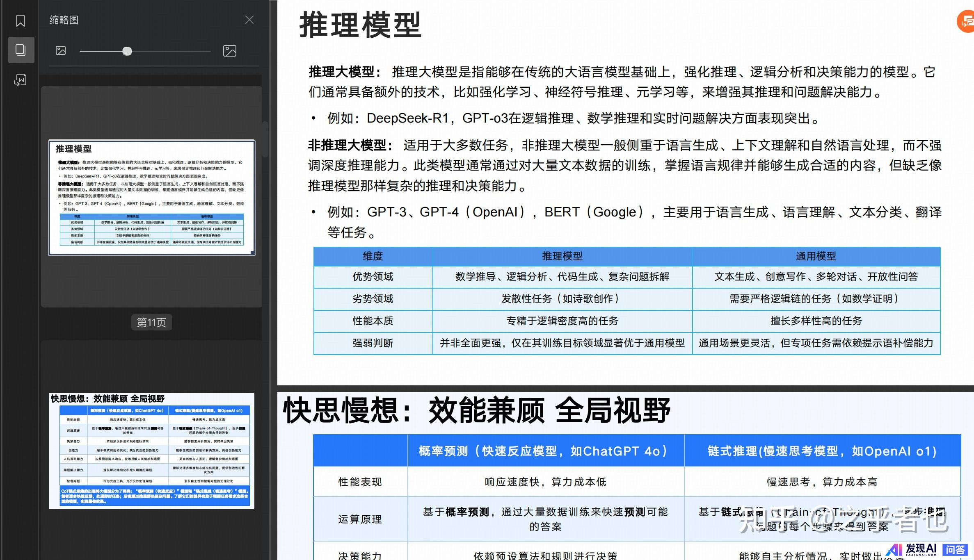Click the 缩略图 panel title
This screenshot has height=560, width=974.
click(64, 20)
